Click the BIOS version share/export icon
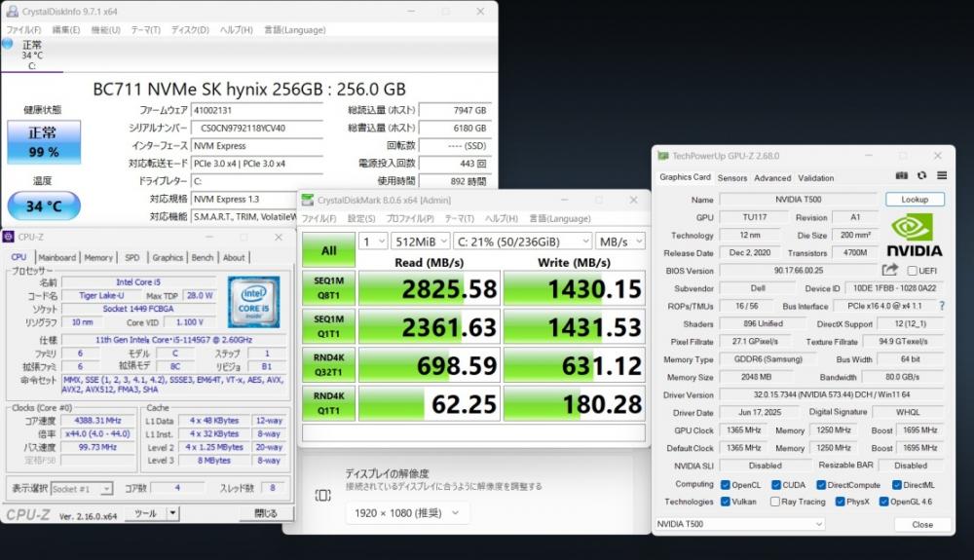The image size is (974, 560). (889, 270)
